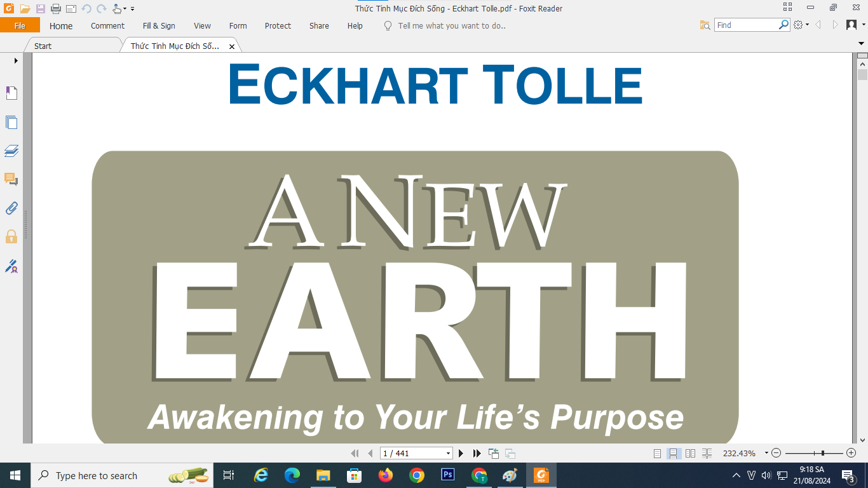Click the advanced search folder icon
This screenshot has height=488, width=868.
705,25
